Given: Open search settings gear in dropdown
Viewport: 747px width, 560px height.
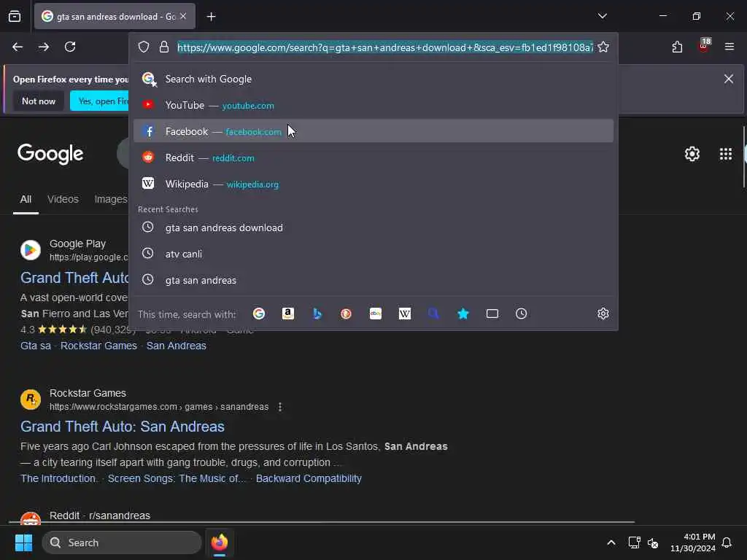Looking at the screenshot, I should (x=603, y=314).
